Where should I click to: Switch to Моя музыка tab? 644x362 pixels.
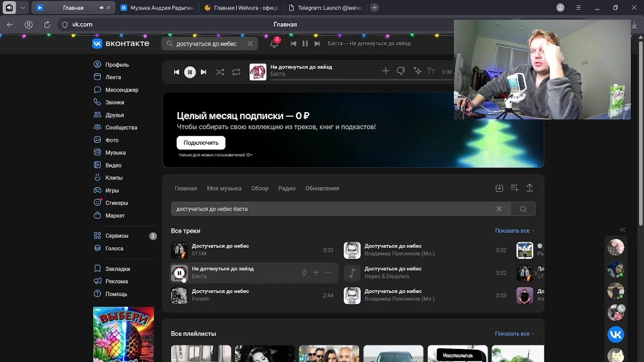(x=224, y=189)
